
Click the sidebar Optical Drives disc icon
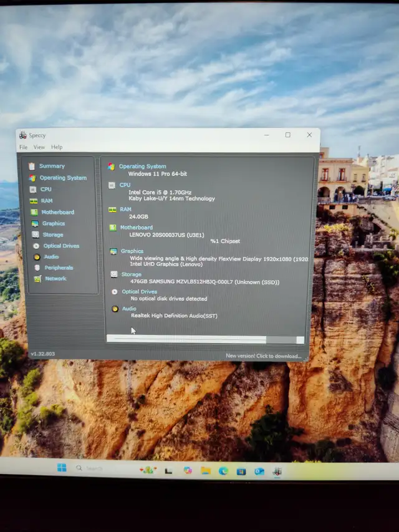tap(36, 246)
